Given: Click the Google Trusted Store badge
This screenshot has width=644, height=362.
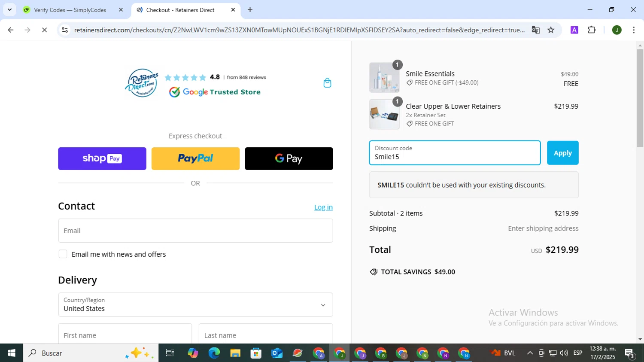Looking at the screenshot, I should coord(215,92).
